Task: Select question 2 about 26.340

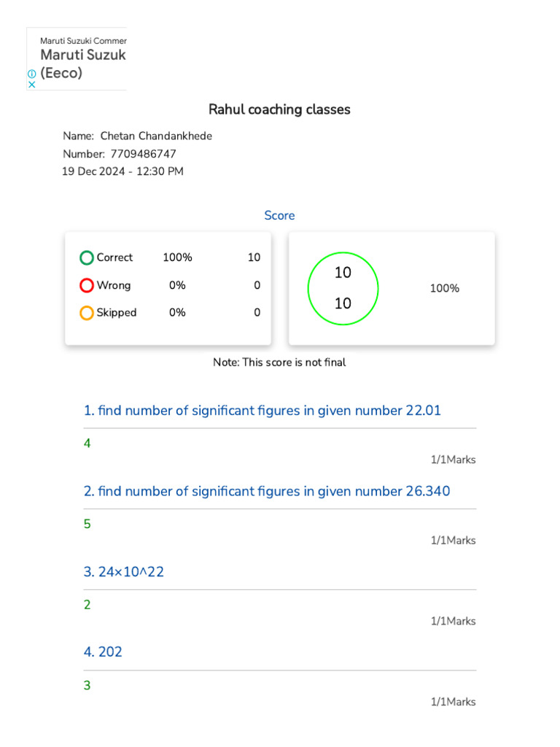Action: [x=267, y=491]
